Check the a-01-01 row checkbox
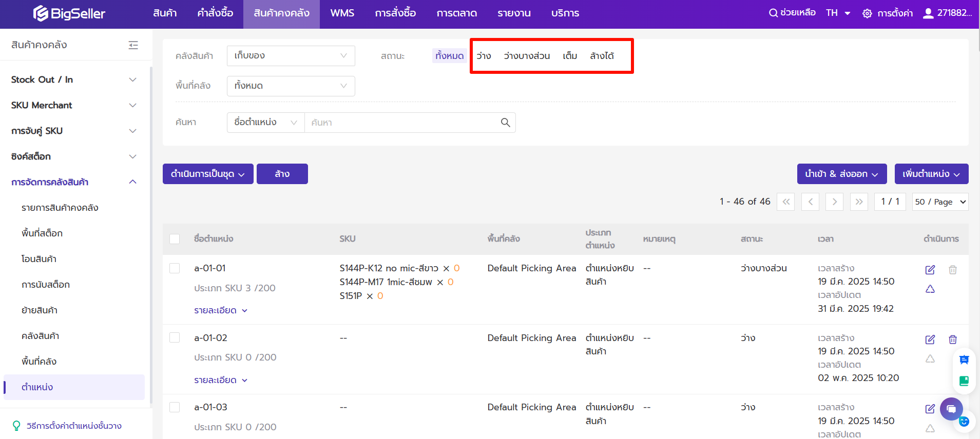 tap(175, 268)
